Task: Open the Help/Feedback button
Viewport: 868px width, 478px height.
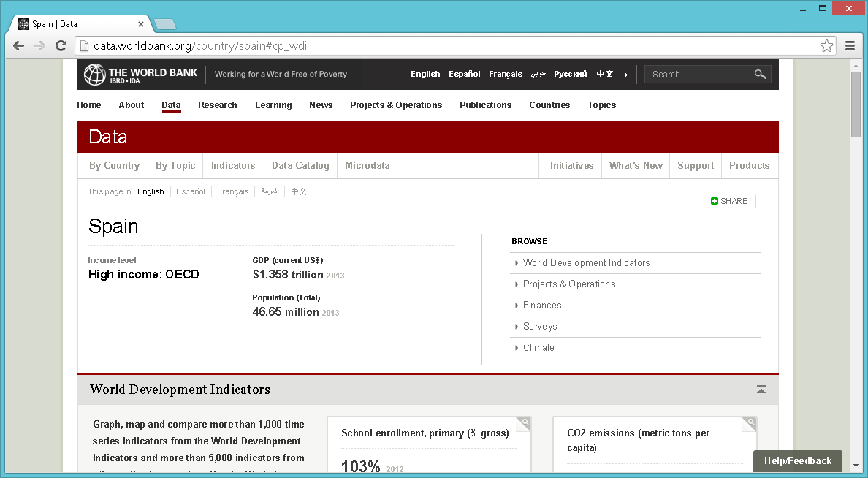Action: pyautogui.click(x=798, y=461)
